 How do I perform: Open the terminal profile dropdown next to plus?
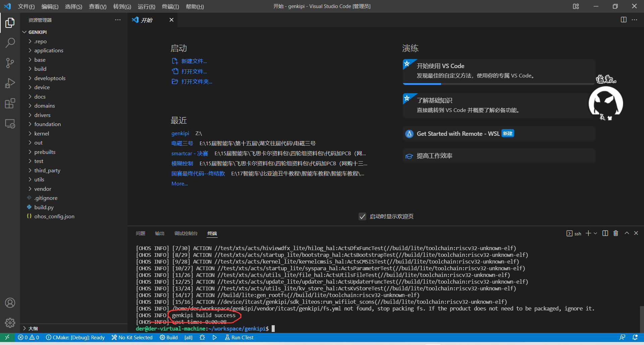click(595, 233)
